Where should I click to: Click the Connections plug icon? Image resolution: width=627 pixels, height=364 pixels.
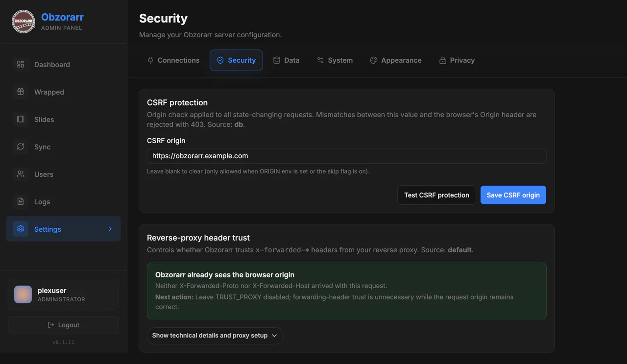(150, 60)
